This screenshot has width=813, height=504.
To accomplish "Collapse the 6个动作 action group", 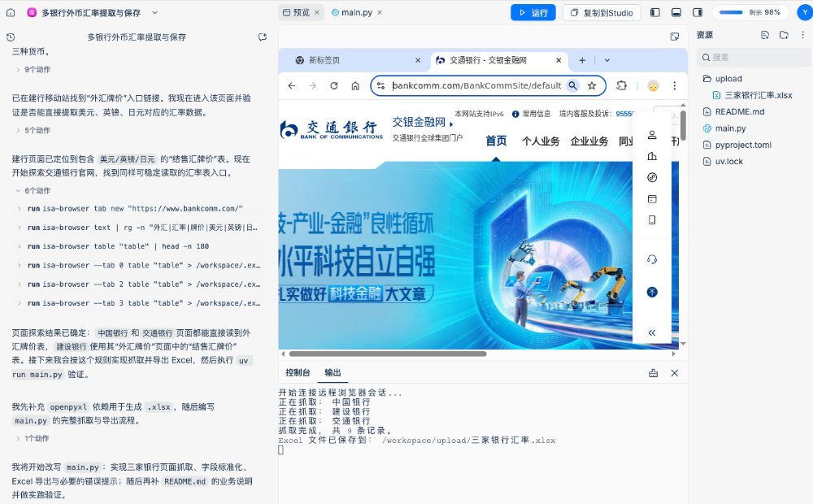I will (33, 191).
